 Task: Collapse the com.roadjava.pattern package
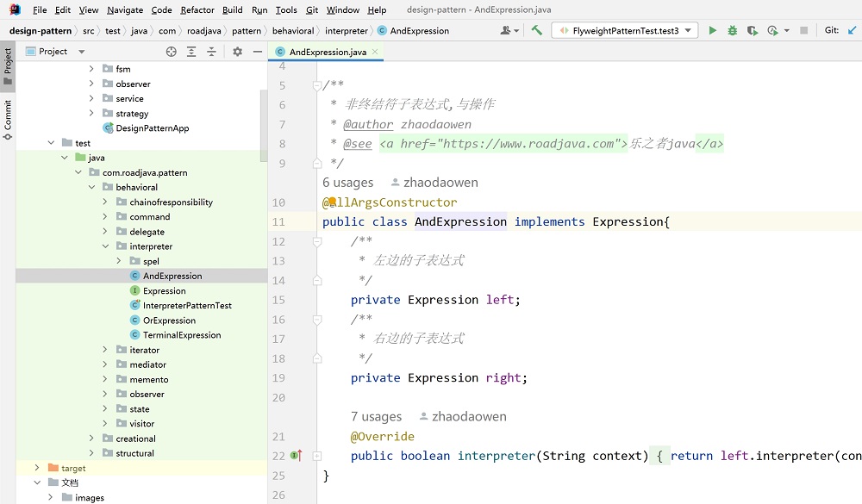(78, 172)
